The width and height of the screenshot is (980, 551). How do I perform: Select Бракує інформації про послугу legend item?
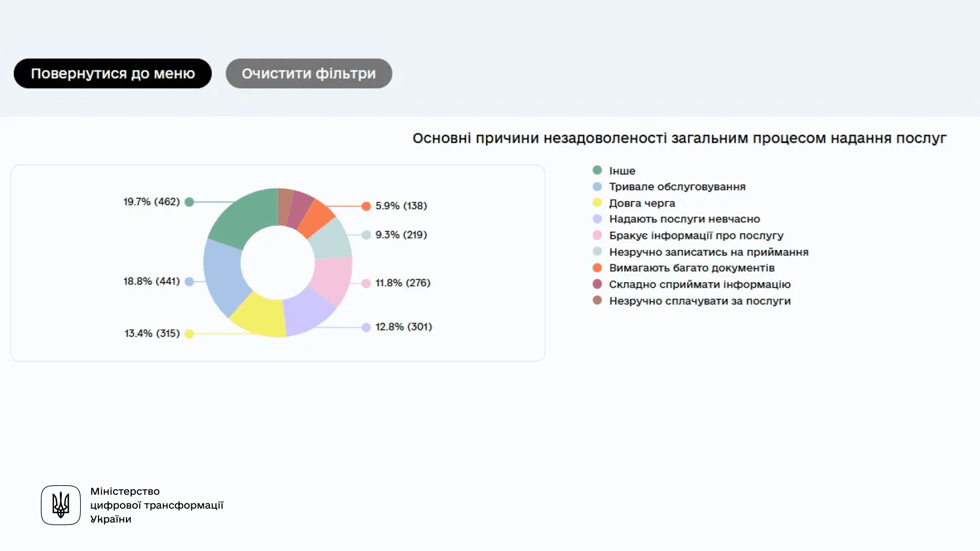point(696,236)
